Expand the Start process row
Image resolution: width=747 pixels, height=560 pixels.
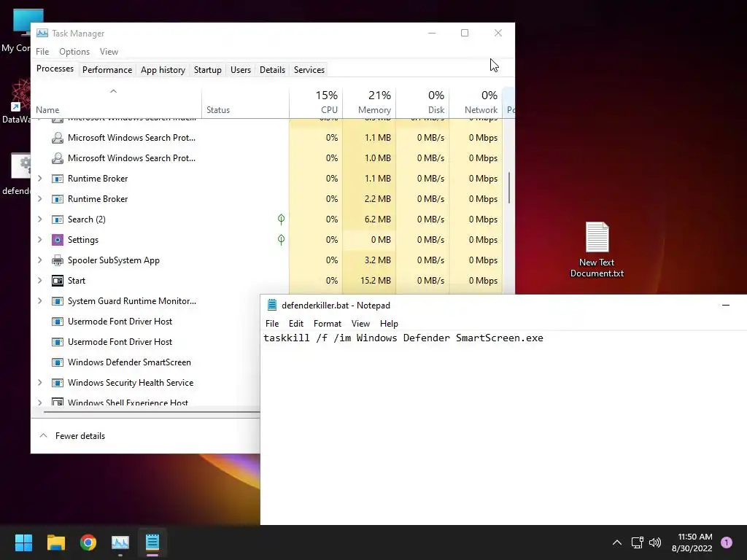pos(40,281)
